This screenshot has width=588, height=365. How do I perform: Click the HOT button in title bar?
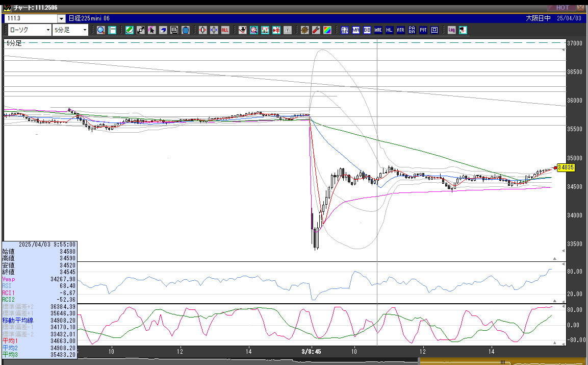coord(562,8)
